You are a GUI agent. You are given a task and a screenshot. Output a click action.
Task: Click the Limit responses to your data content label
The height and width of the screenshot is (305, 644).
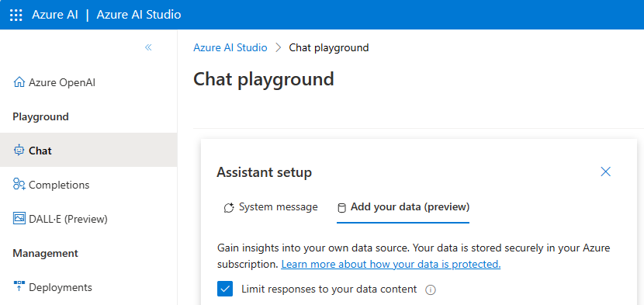329,289
